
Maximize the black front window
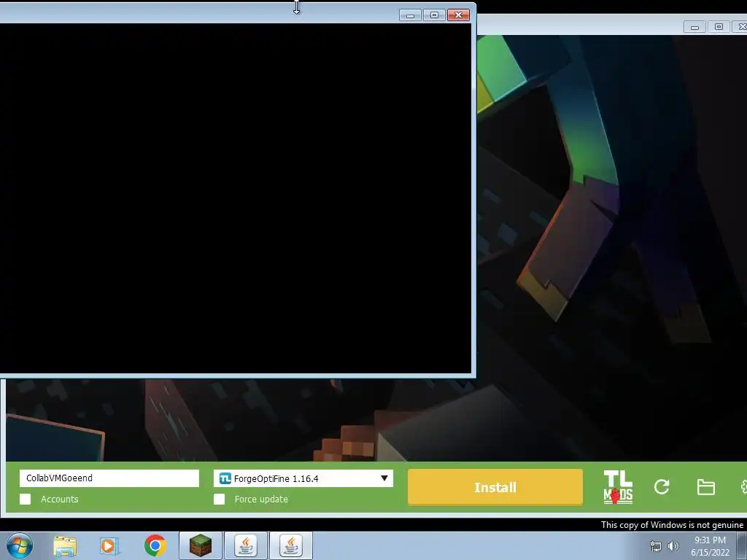click(434, 15)
